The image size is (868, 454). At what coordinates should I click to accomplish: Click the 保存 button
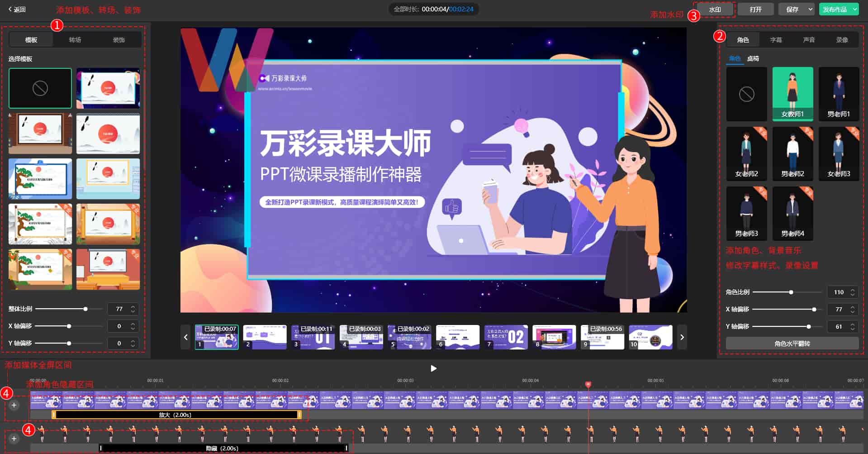[x=792, y=9]
